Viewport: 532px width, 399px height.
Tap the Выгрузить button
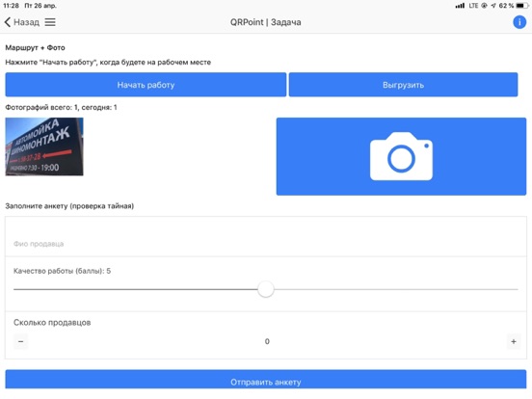[403, 85]
